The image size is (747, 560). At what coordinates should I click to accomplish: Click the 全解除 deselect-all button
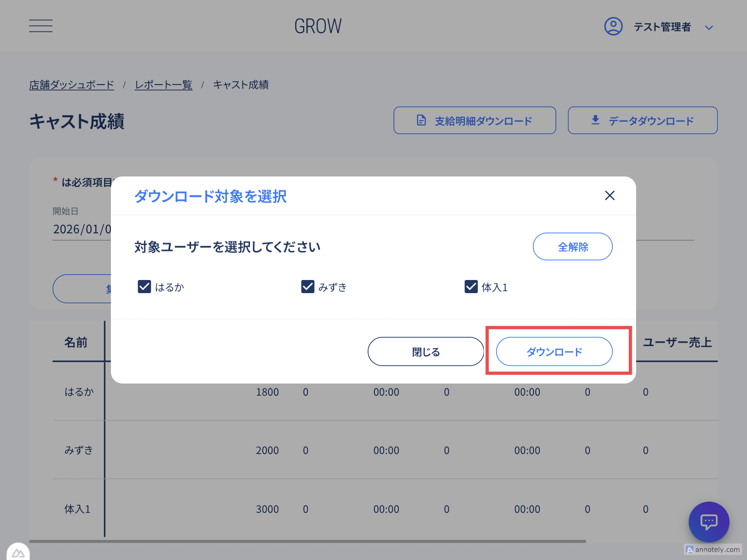tap(572, 246)
